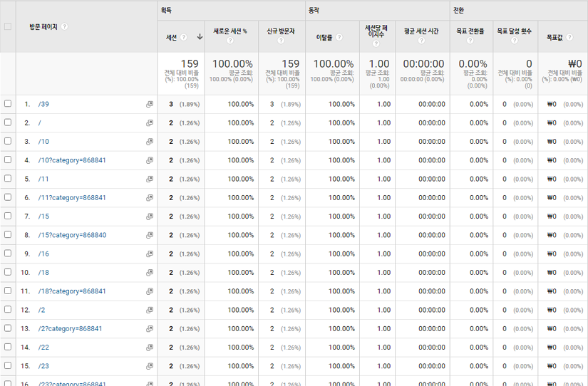
Task: Open the external link icon for /22
Action: pyautogui.click(x=150, y=348)
